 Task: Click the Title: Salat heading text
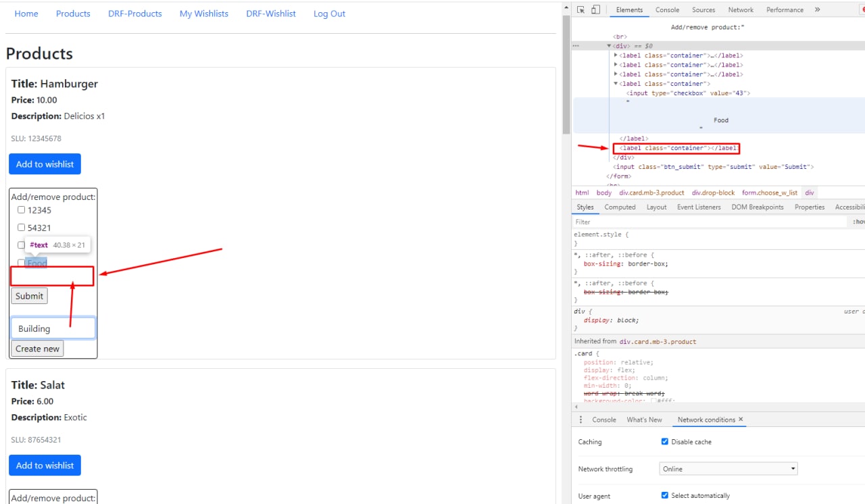pos(38,385)
